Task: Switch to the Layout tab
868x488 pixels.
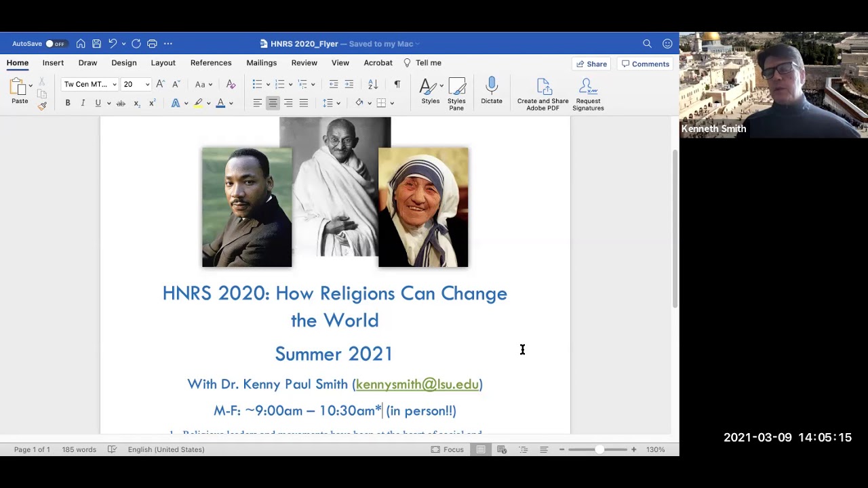Action: (x=163, y=62)
